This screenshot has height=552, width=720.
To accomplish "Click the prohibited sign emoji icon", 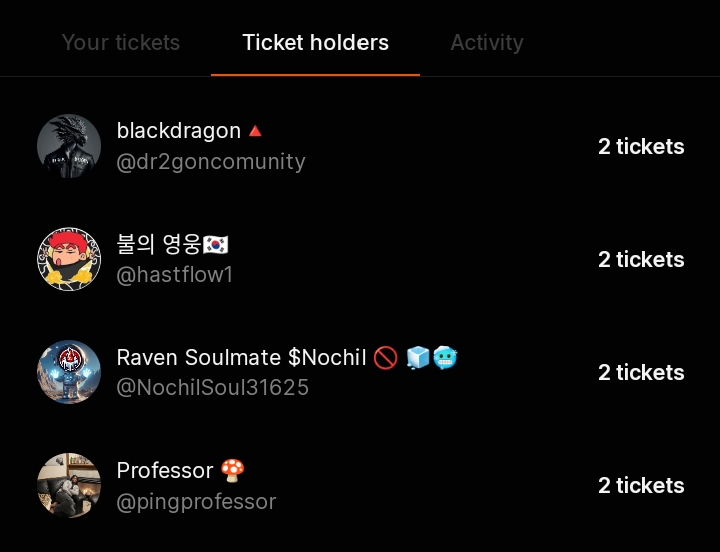I will click(385, 357).
